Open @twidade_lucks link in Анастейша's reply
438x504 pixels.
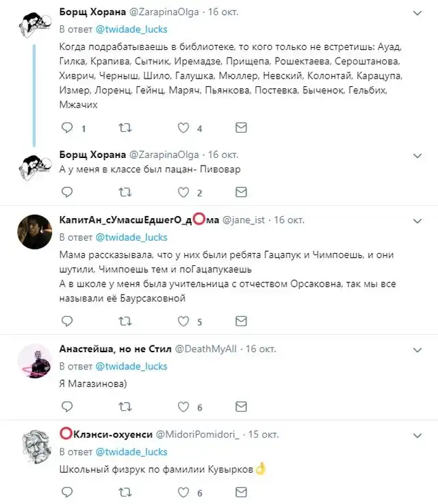pos(131,366)
